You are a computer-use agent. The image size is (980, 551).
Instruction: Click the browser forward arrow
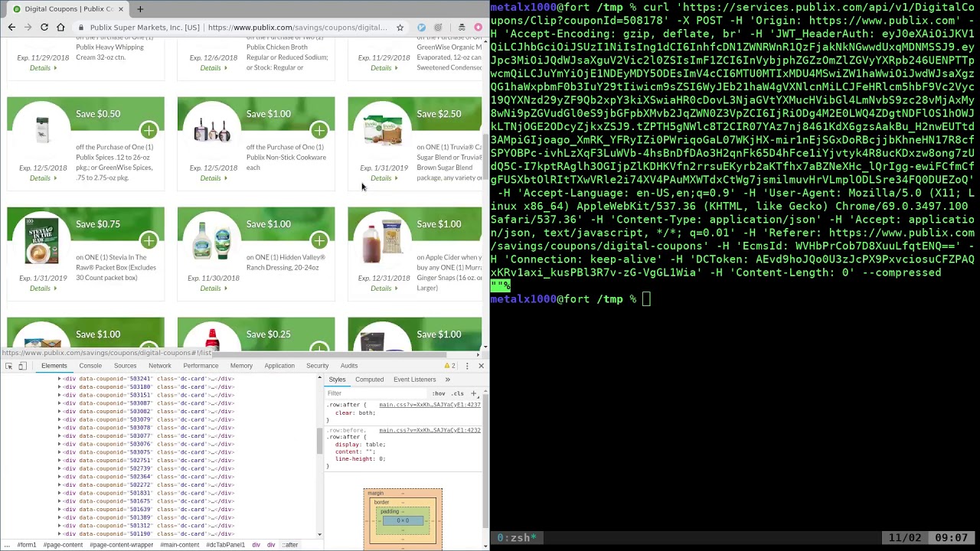point(28,28)
